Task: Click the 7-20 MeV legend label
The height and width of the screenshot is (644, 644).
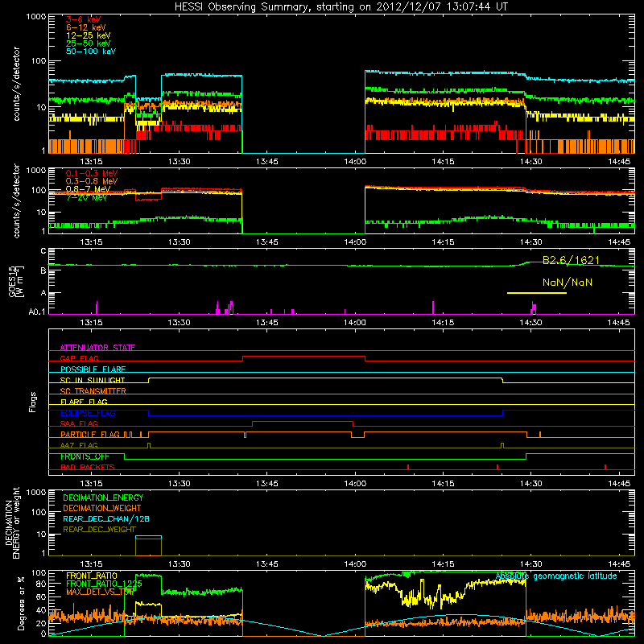Action: pyautogui.click(x=86, y=197)
